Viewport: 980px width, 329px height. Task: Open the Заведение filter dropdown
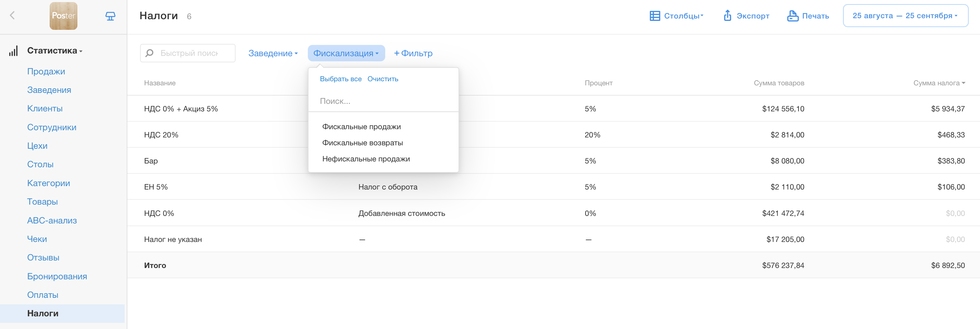coord(272,53)
